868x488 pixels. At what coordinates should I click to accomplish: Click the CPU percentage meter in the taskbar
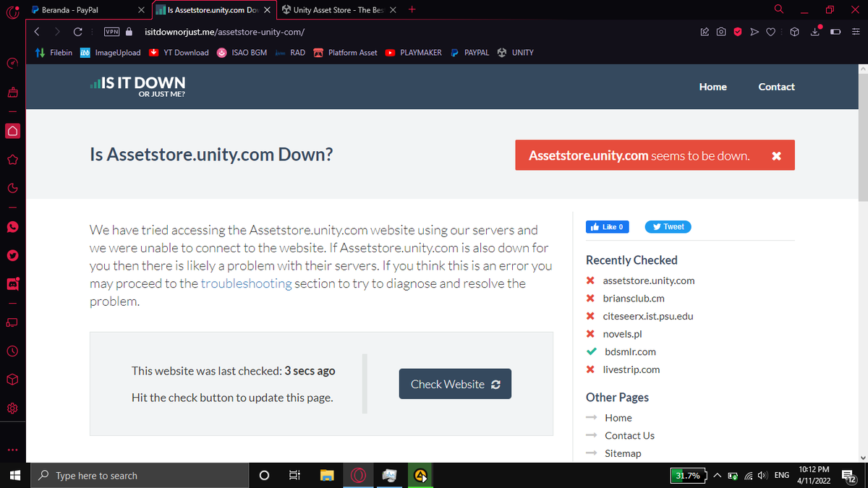coord(688,475)
